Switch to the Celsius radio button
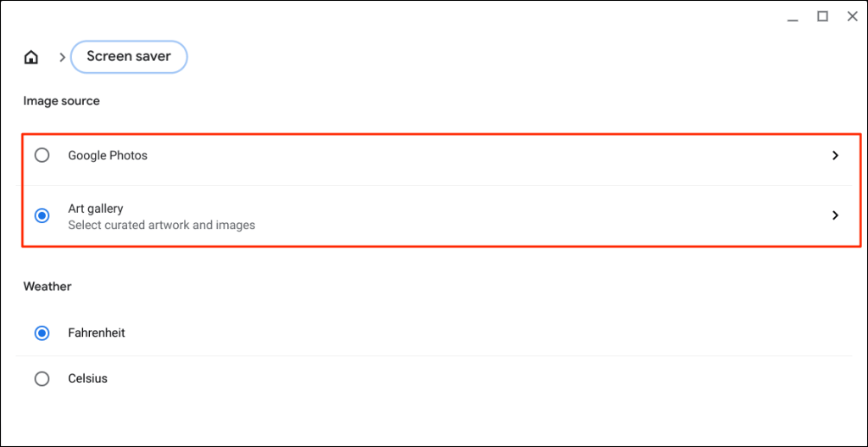Image resolution: width=868 pixels, height=447 pixels. 42,379
